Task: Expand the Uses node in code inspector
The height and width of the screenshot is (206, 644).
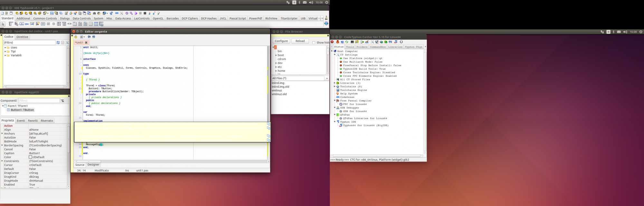Action: (5, 48)
